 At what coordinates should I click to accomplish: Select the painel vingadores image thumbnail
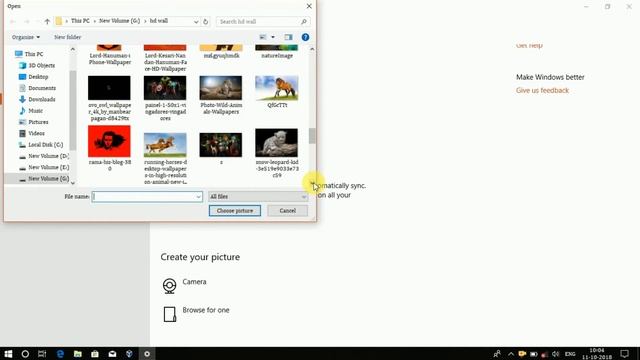(165, 88)
